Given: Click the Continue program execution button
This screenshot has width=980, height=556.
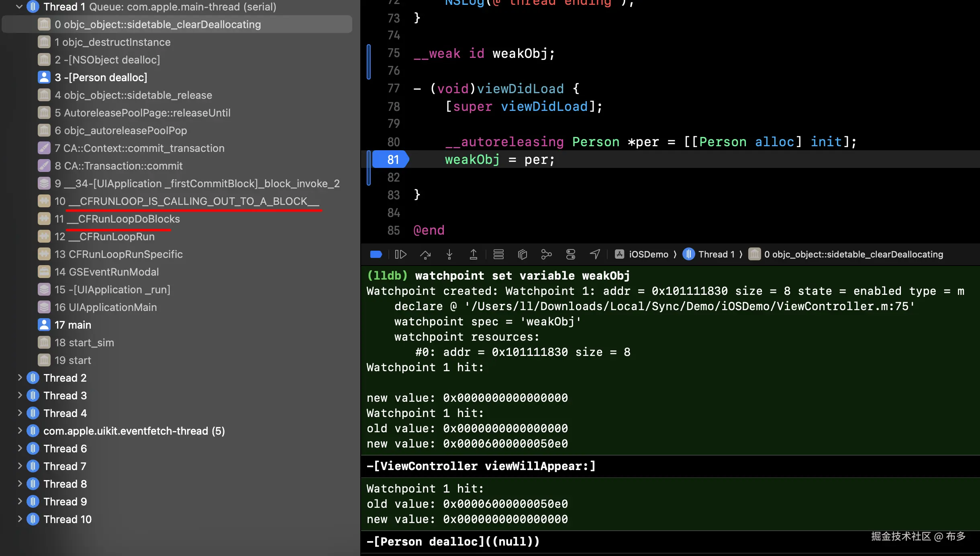Looking at the screenshot, I should 400,254.
